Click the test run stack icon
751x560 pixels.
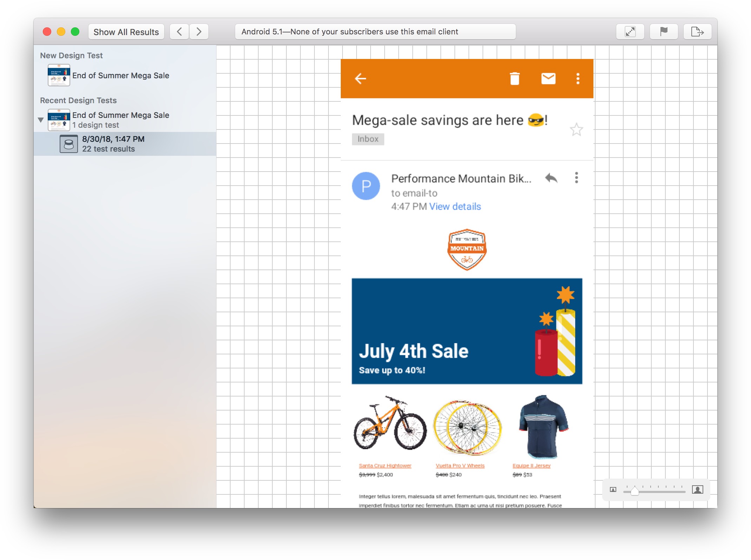69,144
